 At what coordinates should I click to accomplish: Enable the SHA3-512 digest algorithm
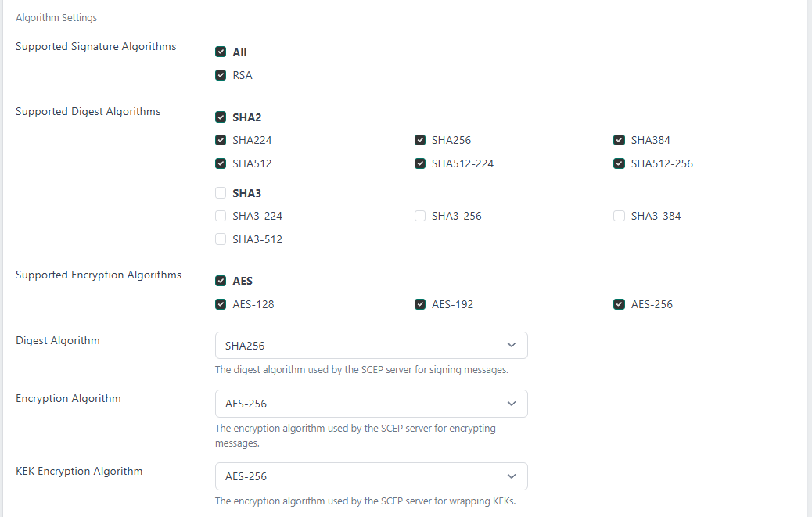pyautogui.click(x=221, y=239)
